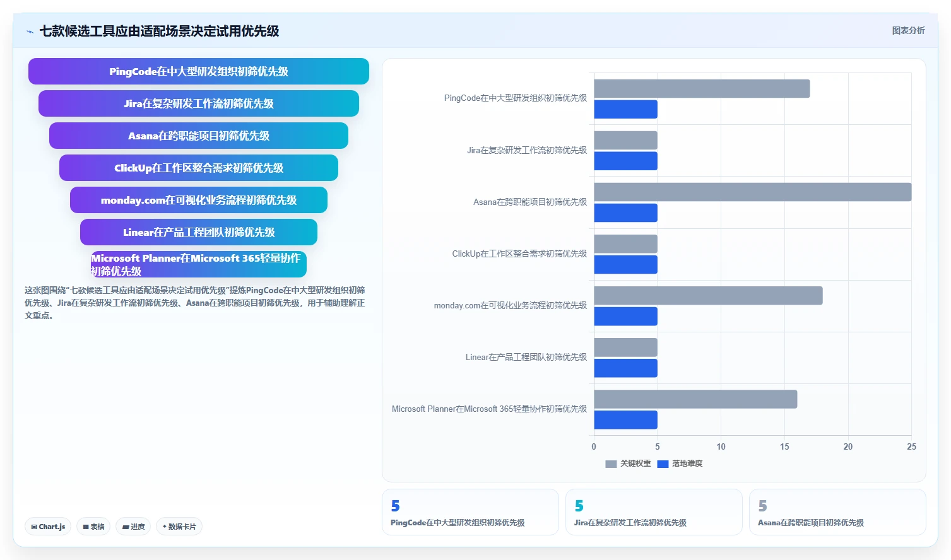Click Microsoft Planner blue 落地难度 chart bar

pyautogui.click(x=625, y=419)
